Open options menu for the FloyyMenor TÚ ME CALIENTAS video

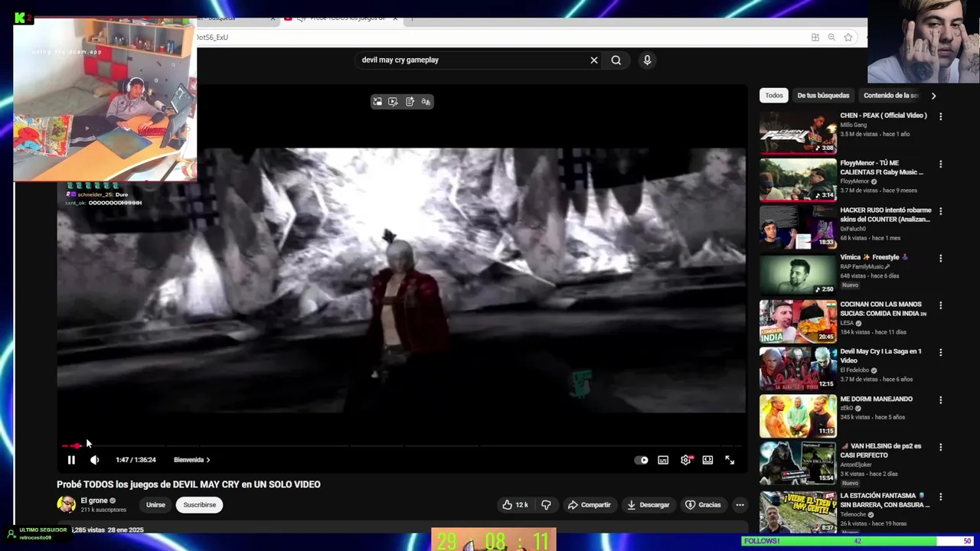tap(940, 164)
